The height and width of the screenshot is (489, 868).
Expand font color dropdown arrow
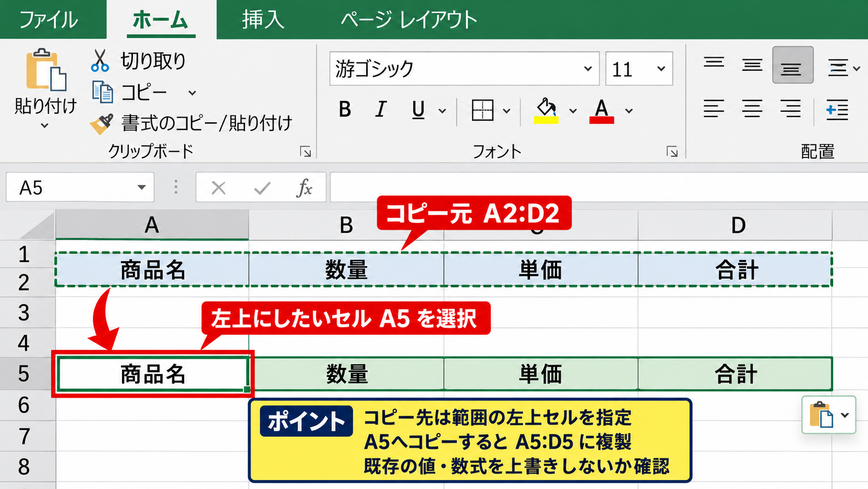coord(629,111)
